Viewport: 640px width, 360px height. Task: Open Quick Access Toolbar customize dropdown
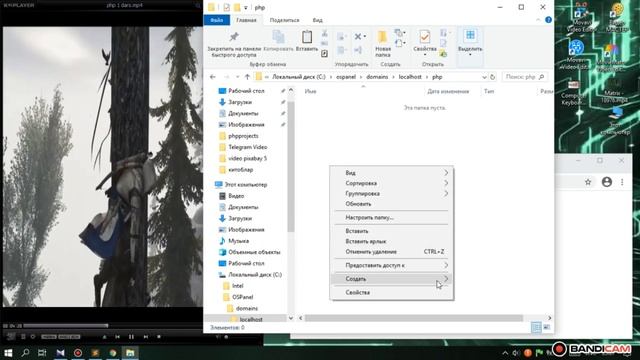pos(246,8)
